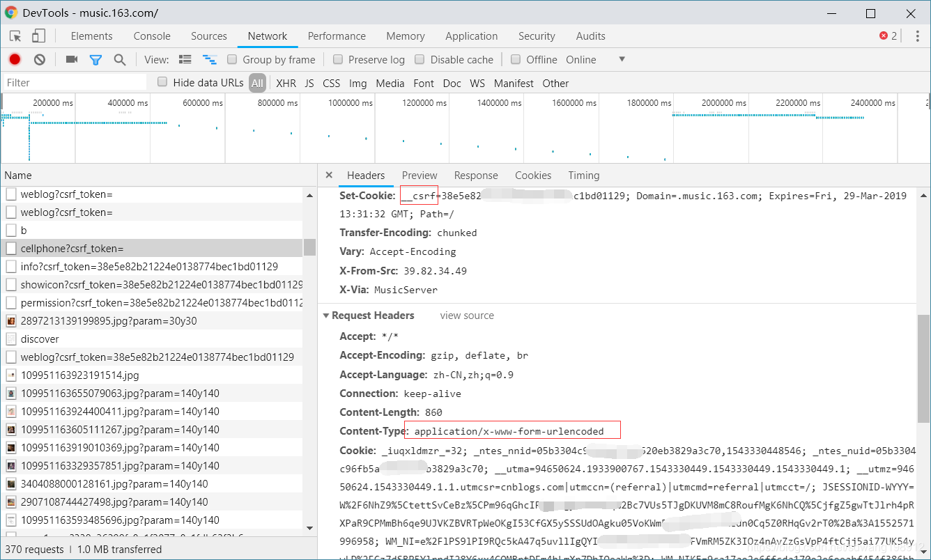
Task: Toggle the device toolbar icon
Action: point(39,36)
